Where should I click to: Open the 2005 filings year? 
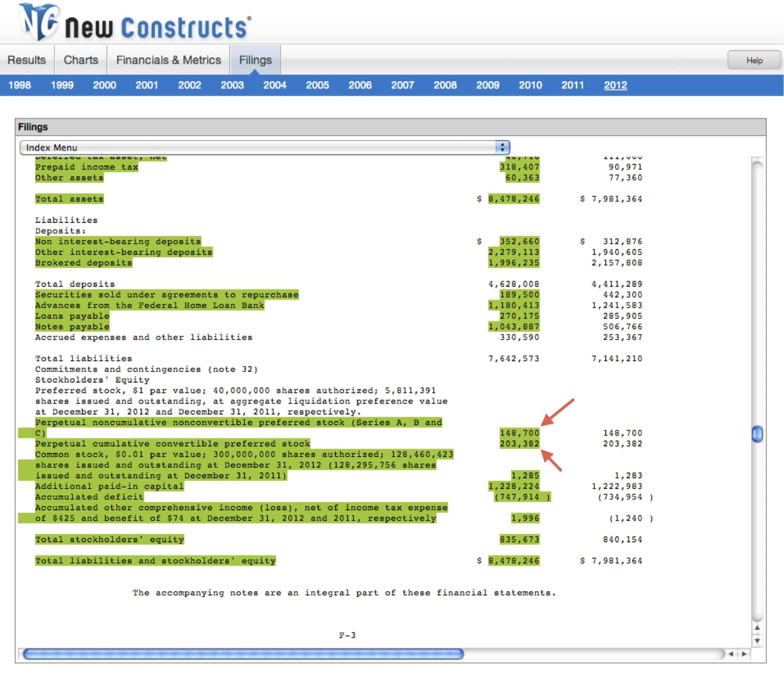[x=317, y=85]
